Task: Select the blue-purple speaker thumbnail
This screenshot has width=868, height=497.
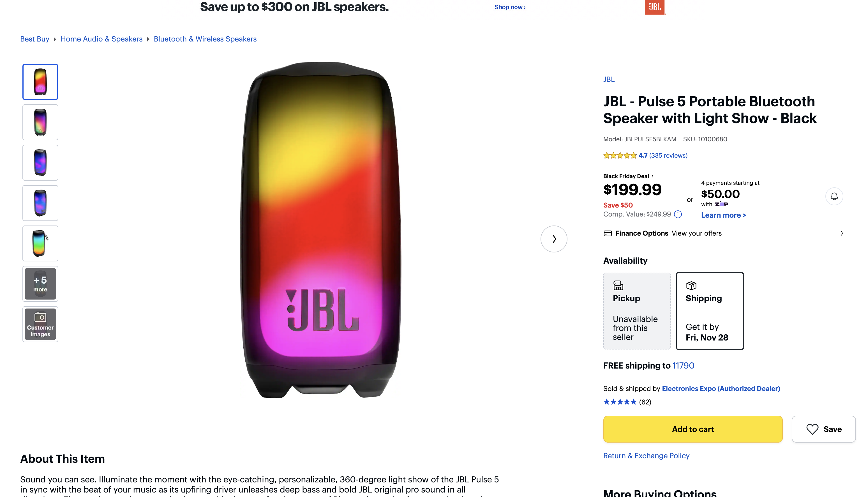Action: coord(40,163)
